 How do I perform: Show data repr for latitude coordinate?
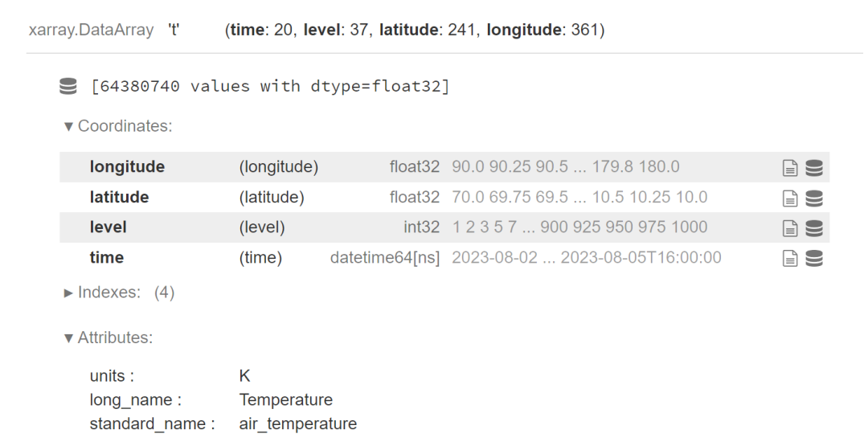814,198
